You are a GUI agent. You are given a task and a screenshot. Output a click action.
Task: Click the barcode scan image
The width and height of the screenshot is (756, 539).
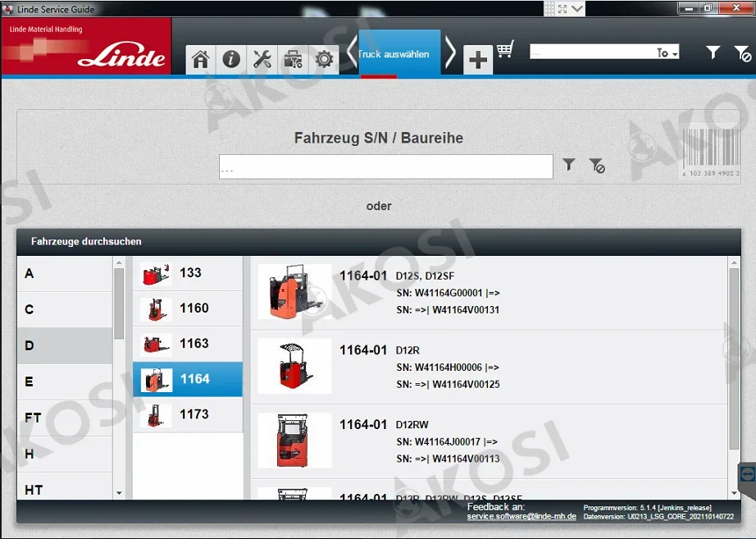click(x=711, y=153)
